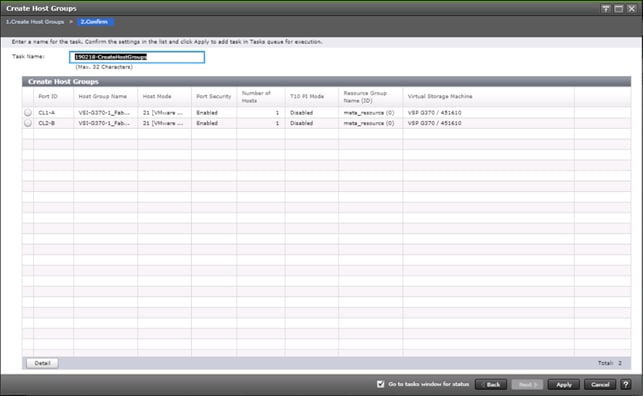This screenshot has height=396, width=643.
Task: Close the Create Host Groups dialog
Action: coord(632,9)
